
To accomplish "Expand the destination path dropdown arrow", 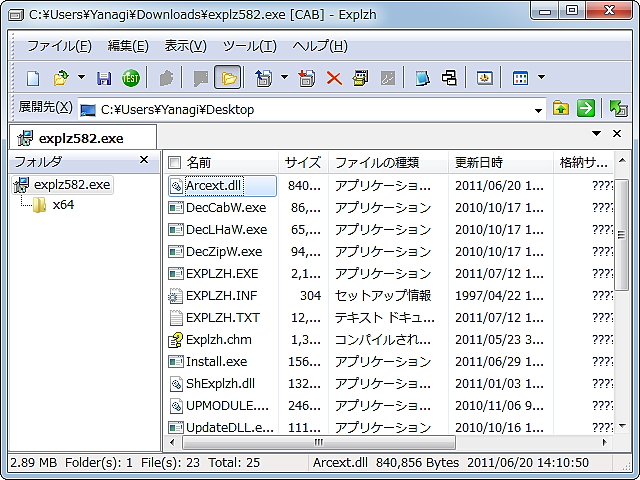I will [538, 110].
